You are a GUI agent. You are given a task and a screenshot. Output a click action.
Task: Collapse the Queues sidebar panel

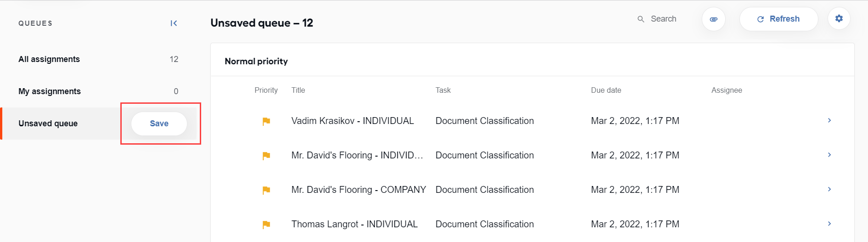coord(174,23)
